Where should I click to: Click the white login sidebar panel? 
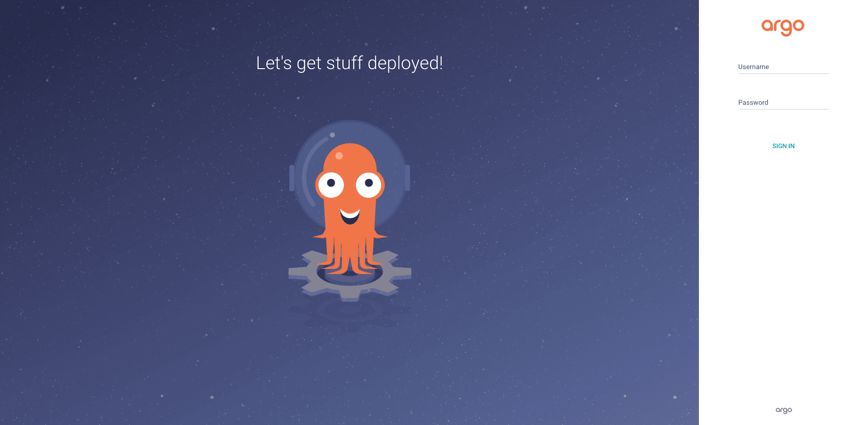coord(783,271)
